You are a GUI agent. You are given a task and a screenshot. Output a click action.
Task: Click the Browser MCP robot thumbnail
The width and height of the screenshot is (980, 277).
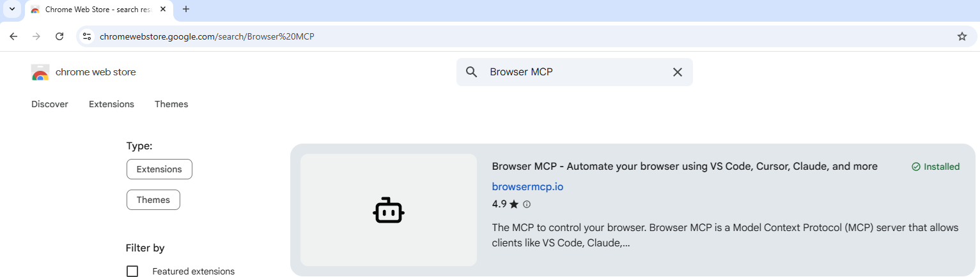(389, 210)
